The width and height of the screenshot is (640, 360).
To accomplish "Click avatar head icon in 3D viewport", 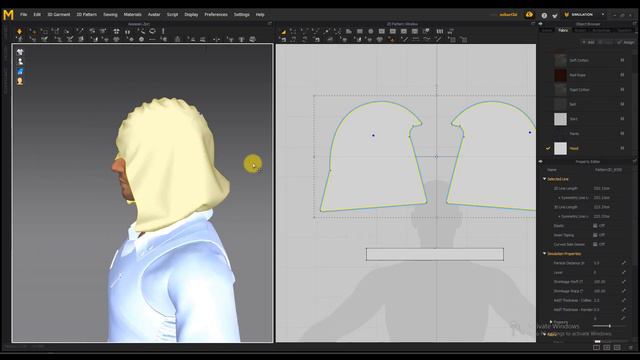I will coord(20,81).
